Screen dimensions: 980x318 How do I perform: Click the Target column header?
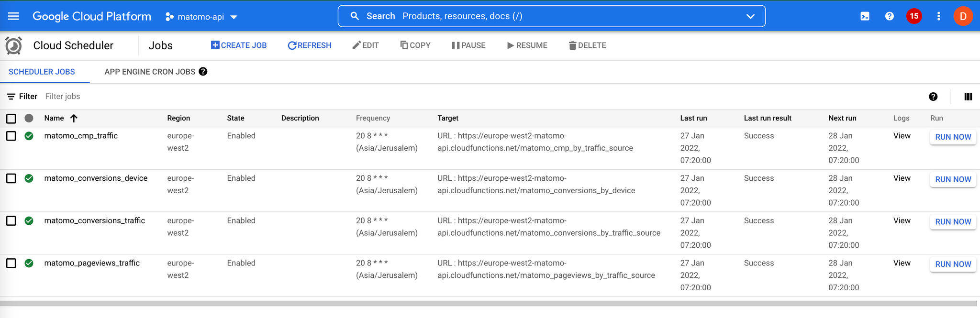(448, 118)
